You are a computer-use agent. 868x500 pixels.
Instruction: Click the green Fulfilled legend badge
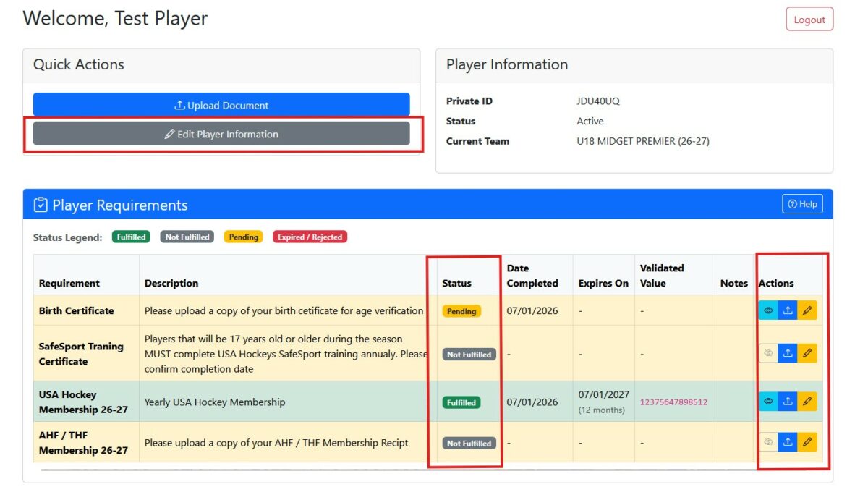(x=131, y=237)
